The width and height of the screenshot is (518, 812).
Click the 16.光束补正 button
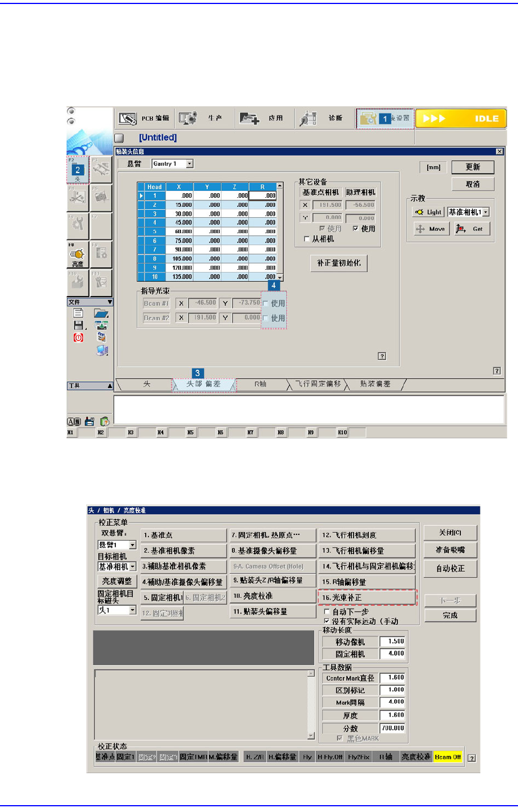click(367, 597)
